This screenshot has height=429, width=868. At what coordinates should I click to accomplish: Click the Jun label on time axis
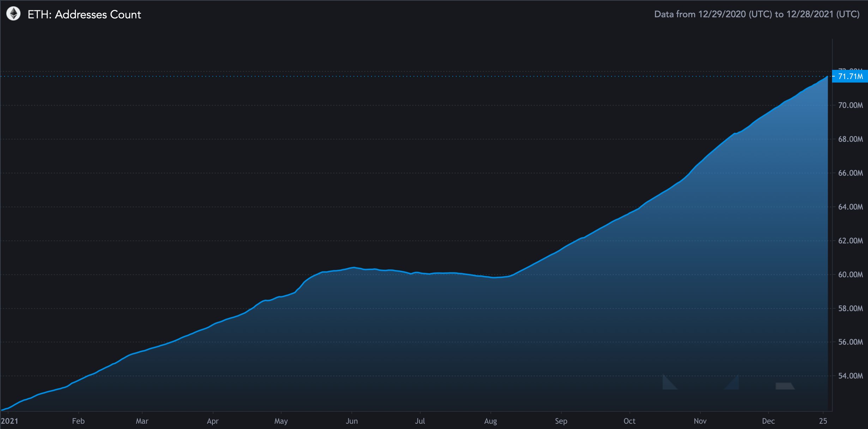pos(352,421)
